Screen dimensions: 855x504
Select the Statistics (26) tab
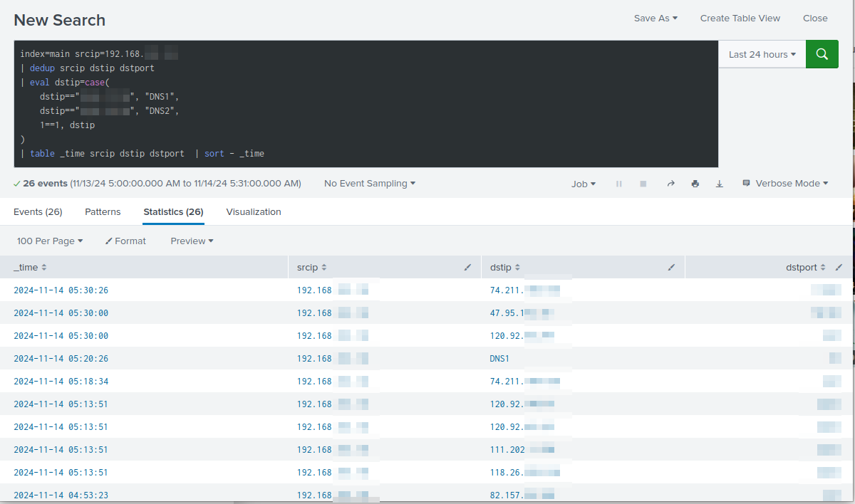pyautogui.click(x=173, y=212)
